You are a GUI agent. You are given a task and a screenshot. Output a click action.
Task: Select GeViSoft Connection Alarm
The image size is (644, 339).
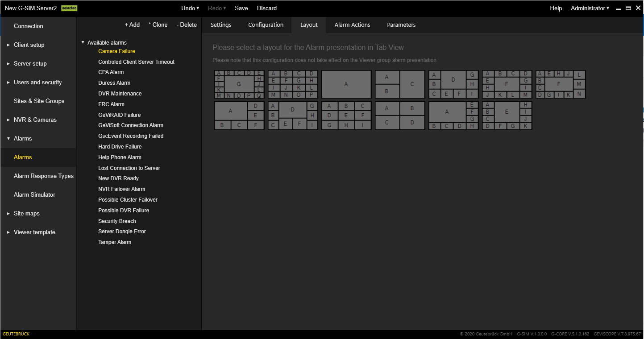point(131,125)
